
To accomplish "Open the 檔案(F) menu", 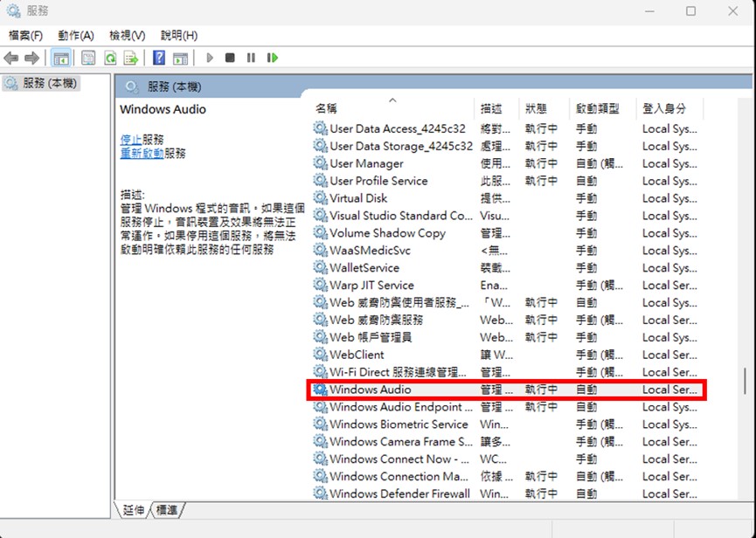I will click(25, 35).
